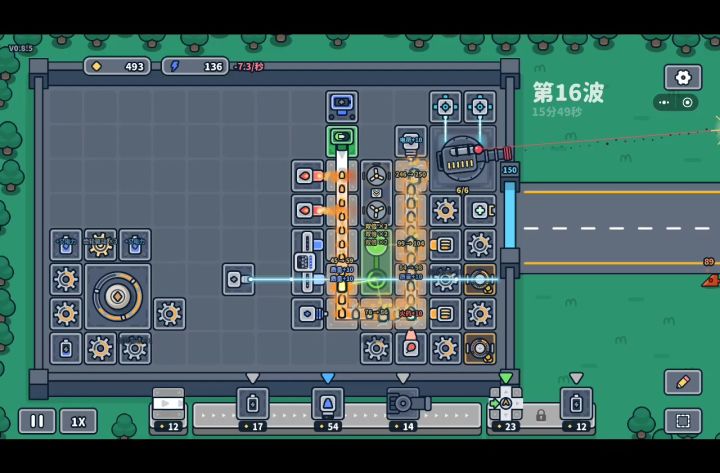Click the gray triangle above the 12 battery
The height and width of the screenshot is (473, 720).
576,378
